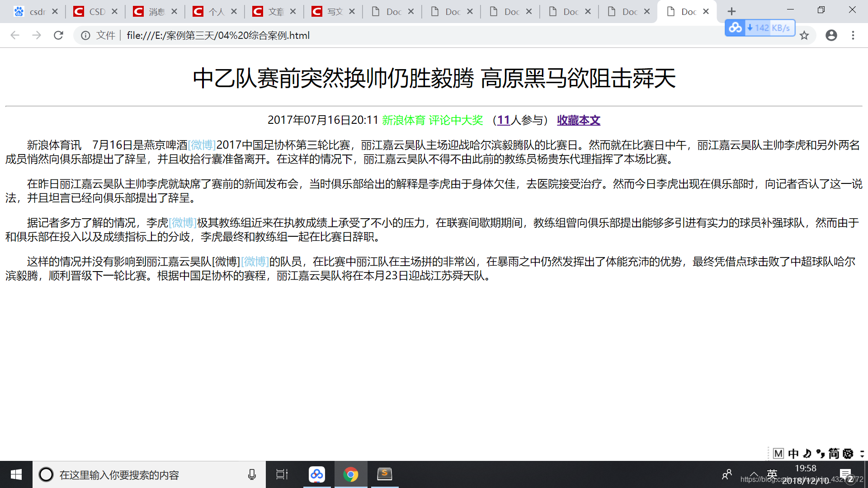Open Baidu Netdisk from taskbar
Viewport: 868px width, 488px height.
317,474
